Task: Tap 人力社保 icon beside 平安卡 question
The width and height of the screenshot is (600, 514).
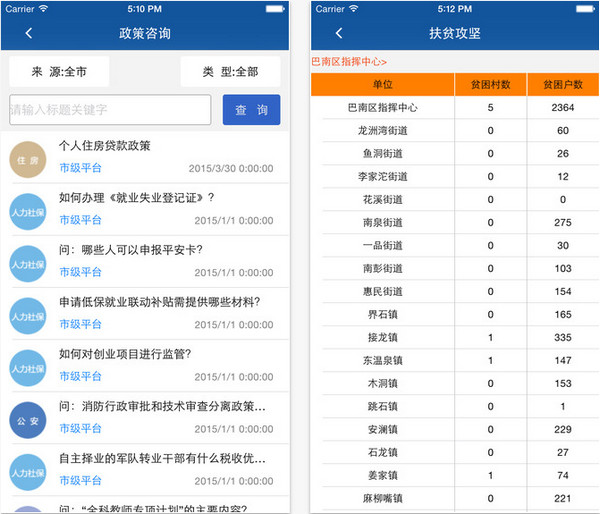Action: click(x=28, y=264)
